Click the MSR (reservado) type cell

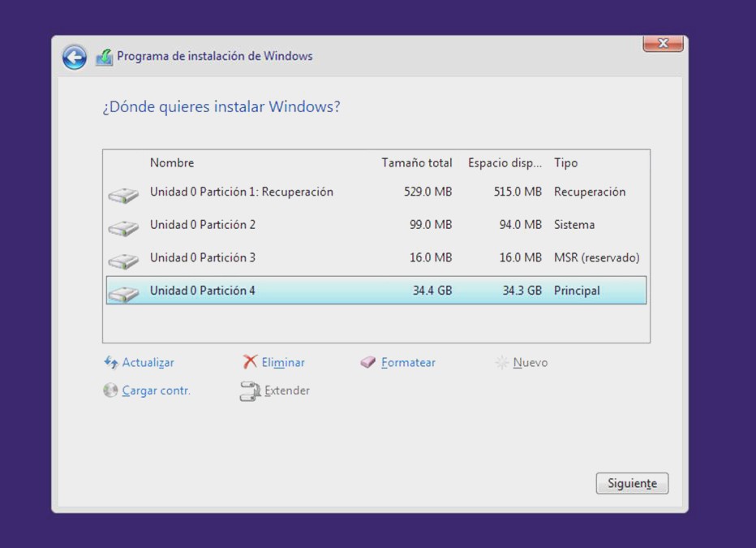(597, 257)
